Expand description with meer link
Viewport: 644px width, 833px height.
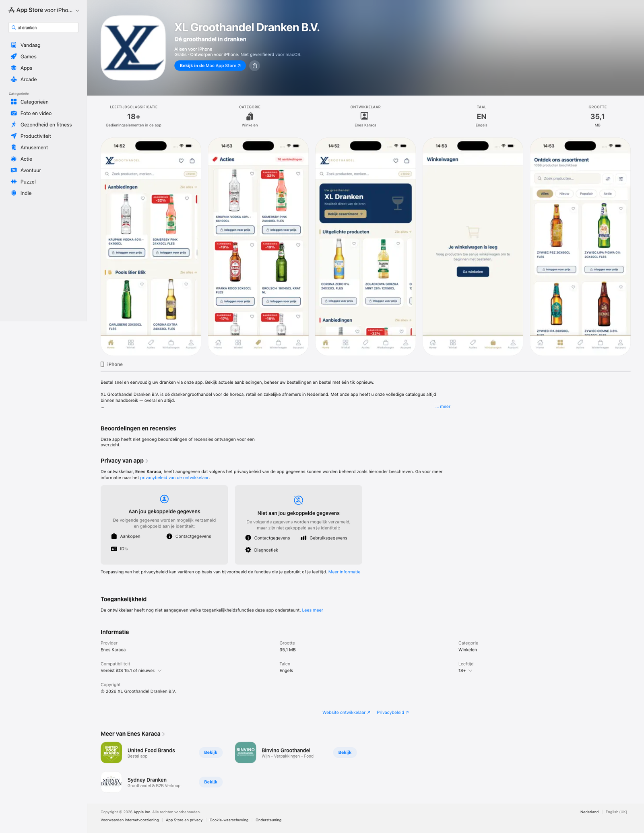(x=443, y=407)
